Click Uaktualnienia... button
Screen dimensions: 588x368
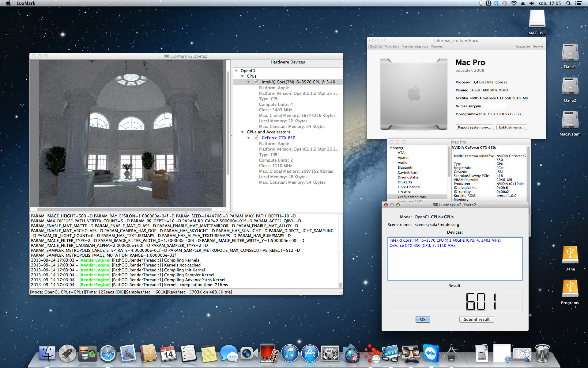[511, 127]
